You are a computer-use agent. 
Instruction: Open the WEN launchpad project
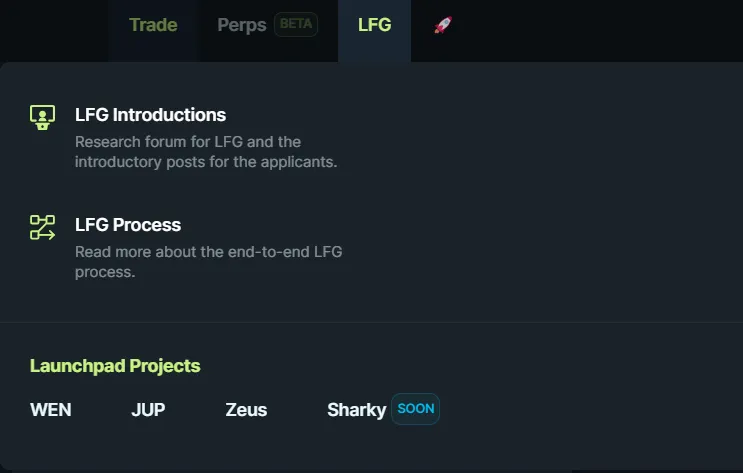tap(51, 409)
